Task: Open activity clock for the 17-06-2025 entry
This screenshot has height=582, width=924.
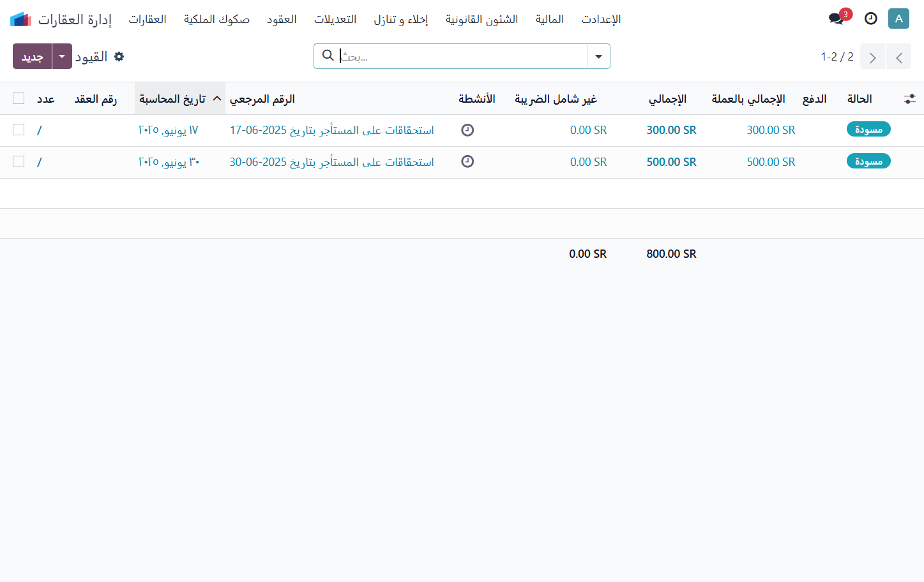Action: (x=467, y=130)
